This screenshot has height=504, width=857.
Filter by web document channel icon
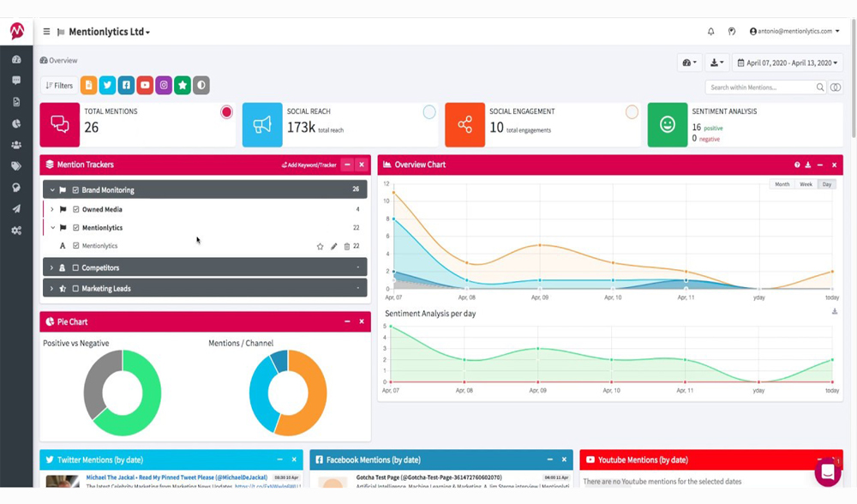coord(88,85)
